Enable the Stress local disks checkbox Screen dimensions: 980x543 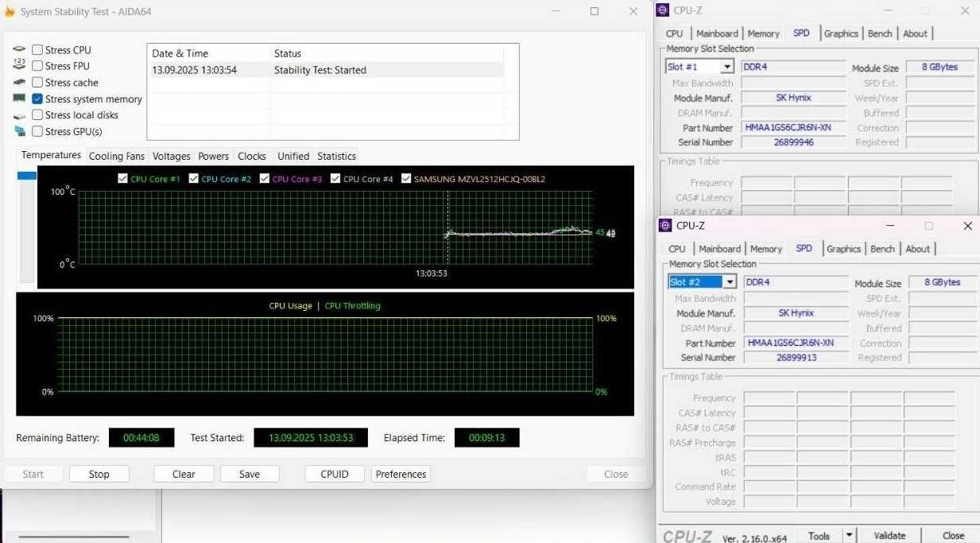[37, 115]
